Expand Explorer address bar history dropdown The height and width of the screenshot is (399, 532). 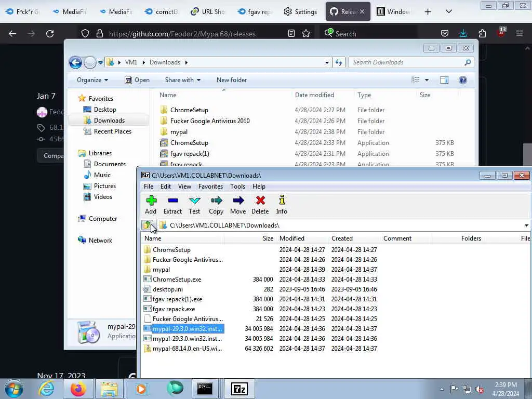(327, 62)
